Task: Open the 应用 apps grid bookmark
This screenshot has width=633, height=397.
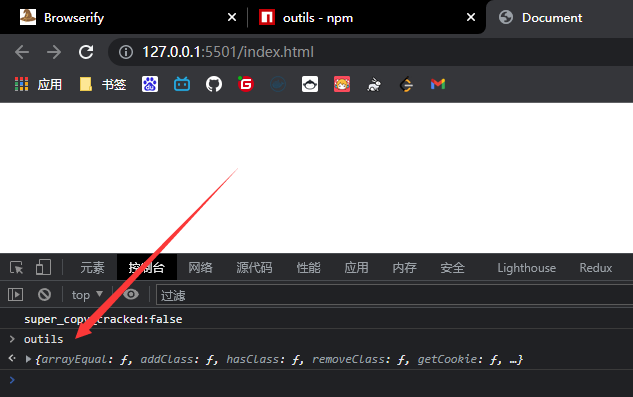Action: click(x=38, y=84)
